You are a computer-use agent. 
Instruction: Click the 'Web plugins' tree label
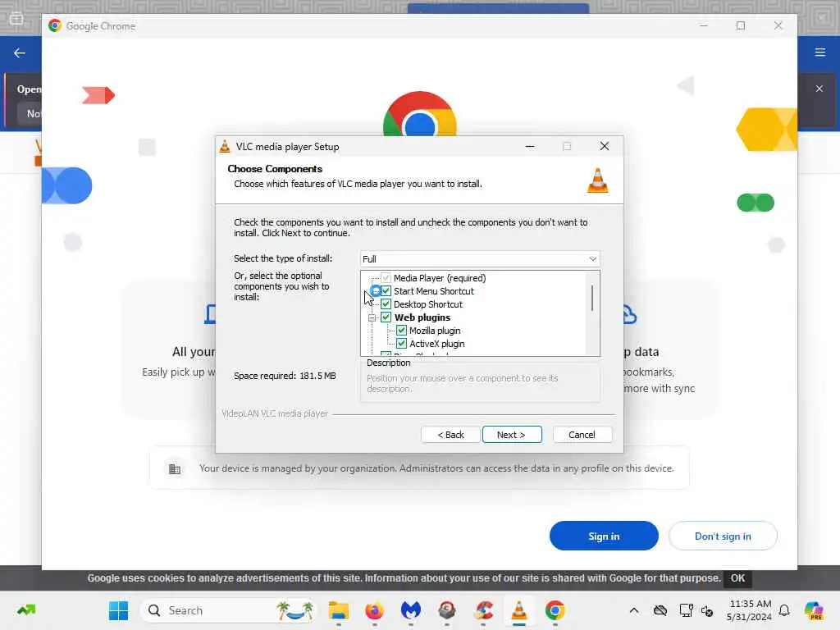pos(422,317)
